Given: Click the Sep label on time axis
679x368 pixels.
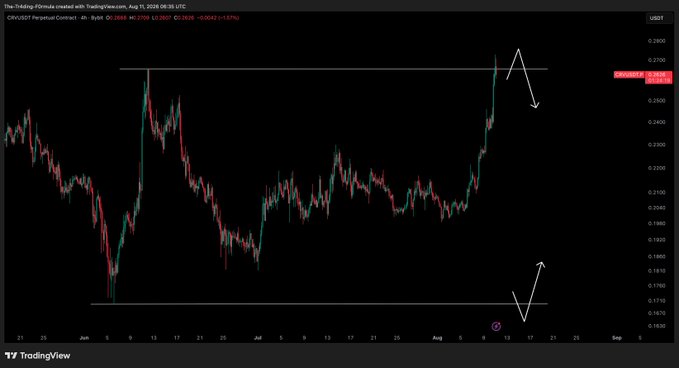Looking at the screenshot, I should [617, 338].
